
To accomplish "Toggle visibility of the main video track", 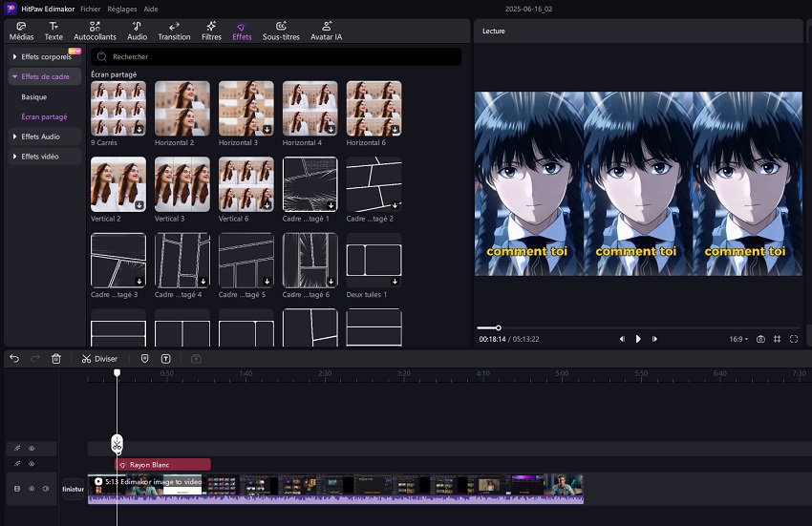I will click(x=32, y=489).
